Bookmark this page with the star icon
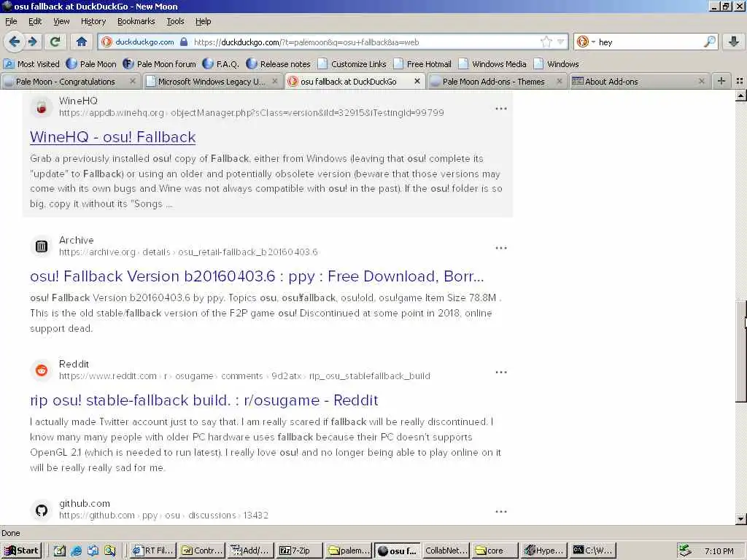Screen dimensions: 747x560 [x=546, y=42]
